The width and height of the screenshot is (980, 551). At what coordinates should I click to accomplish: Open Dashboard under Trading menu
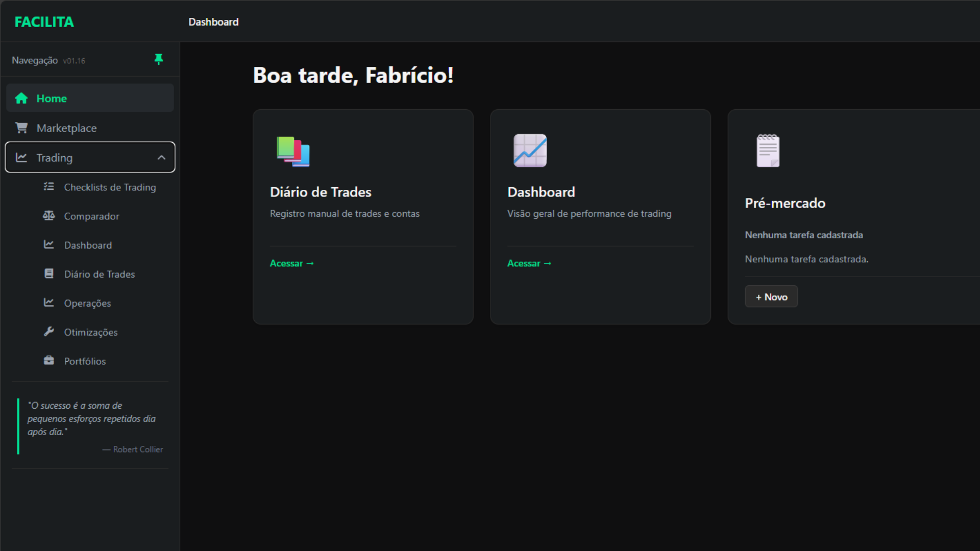(88, 245)
